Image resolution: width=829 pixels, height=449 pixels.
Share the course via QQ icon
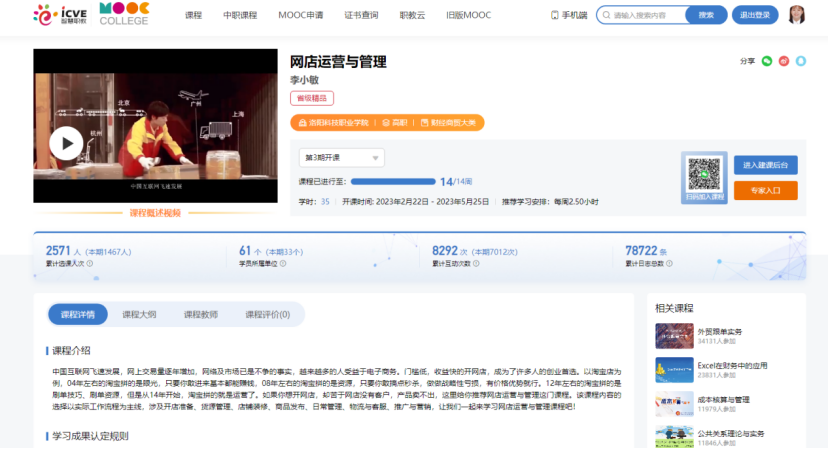800,61
